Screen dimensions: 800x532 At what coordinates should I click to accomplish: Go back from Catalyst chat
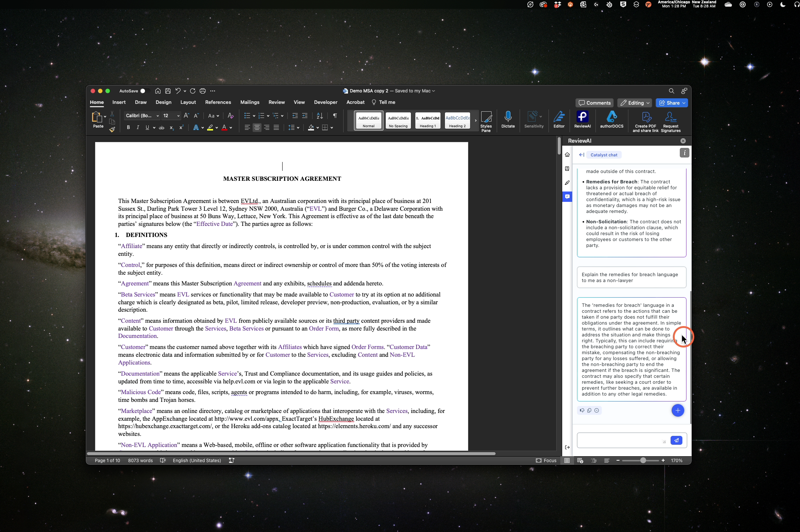click(x=581, y=155)
